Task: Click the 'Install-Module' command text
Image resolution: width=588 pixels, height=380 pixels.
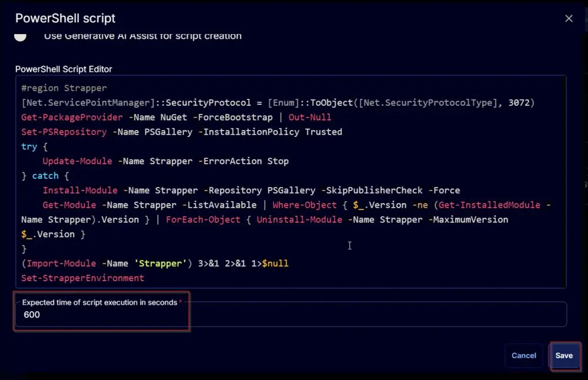Action: click(80, 191)
